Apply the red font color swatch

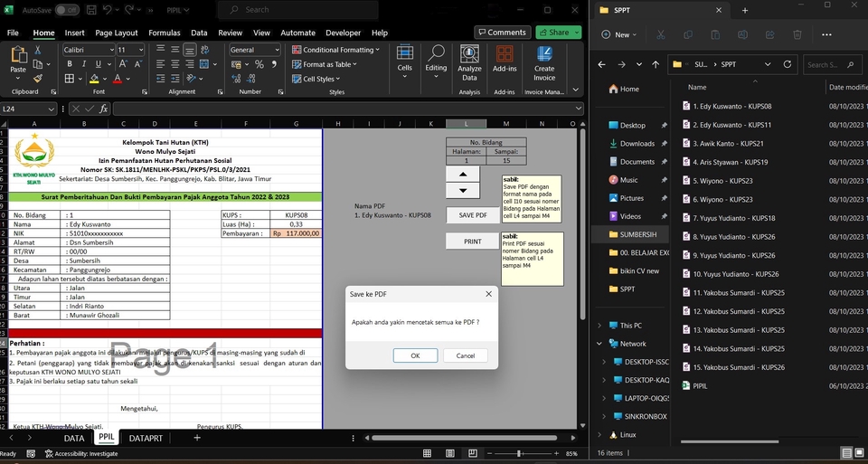[118, 79]
